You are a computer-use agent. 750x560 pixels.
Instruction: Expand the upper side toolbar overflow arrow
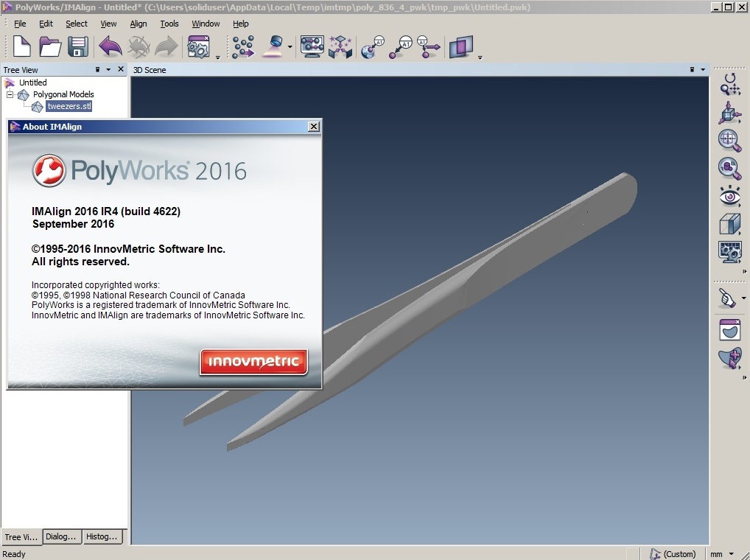(x=744, y=272)
